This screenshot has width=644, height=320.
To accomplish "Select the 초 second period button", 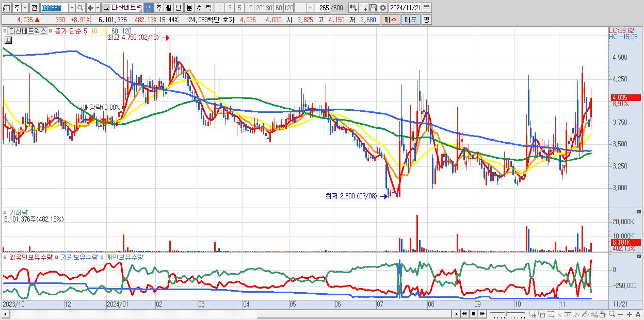I will pyautogui.click(x=199, y=8).
